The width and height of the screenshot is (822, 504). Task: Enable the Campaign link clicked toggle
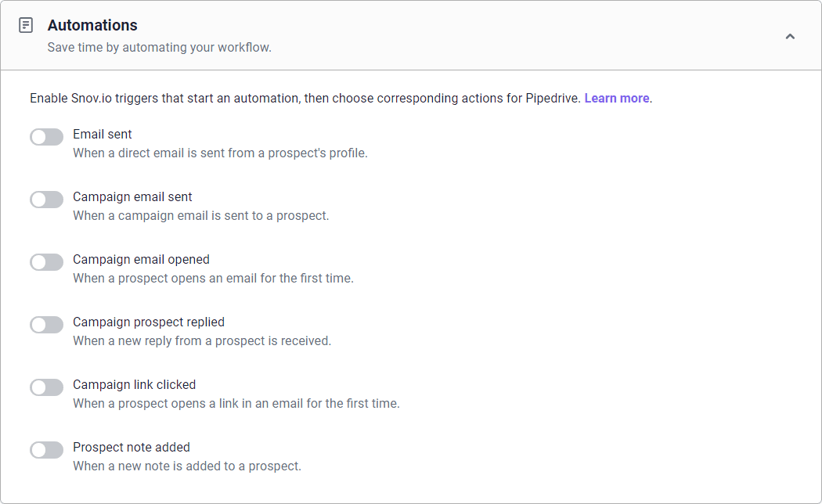46,388
